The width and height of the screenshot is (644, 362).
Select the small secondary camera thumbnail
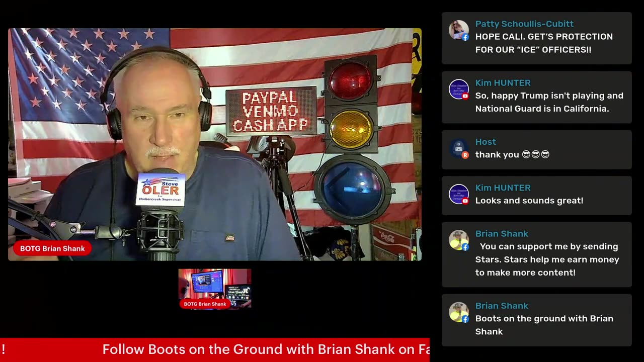pos(215,289)
